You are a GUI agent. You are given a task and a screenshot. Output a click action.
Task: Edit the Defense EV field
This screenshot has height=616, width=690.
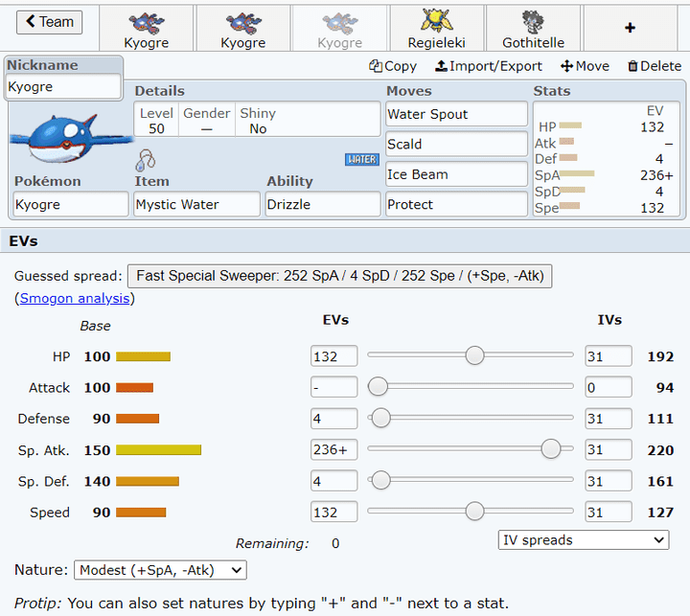(334, 419)
